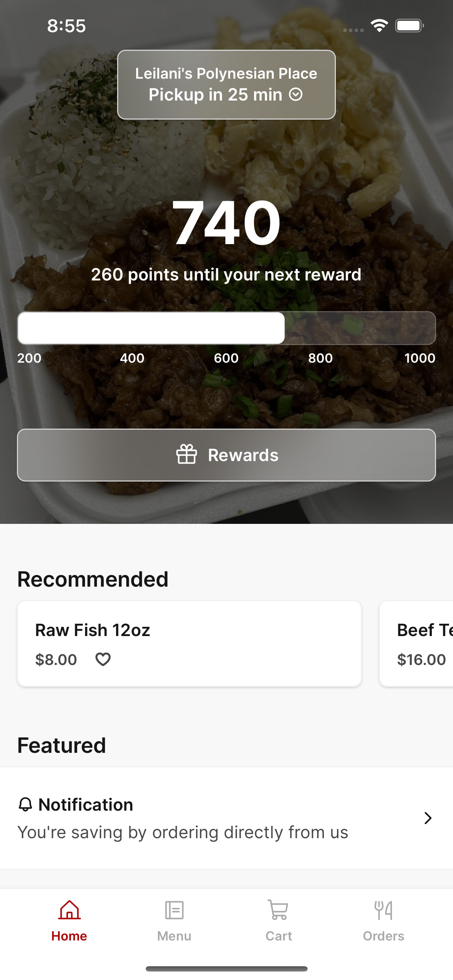
Task: Open Leilani's Polynesian Place location selector
Action: pos(226,84)
